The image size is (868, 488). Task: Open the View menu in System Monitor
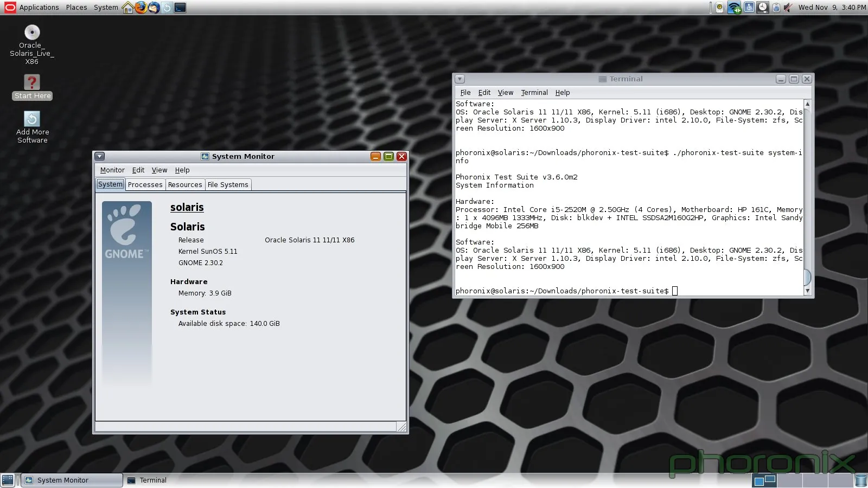(159, 170)
